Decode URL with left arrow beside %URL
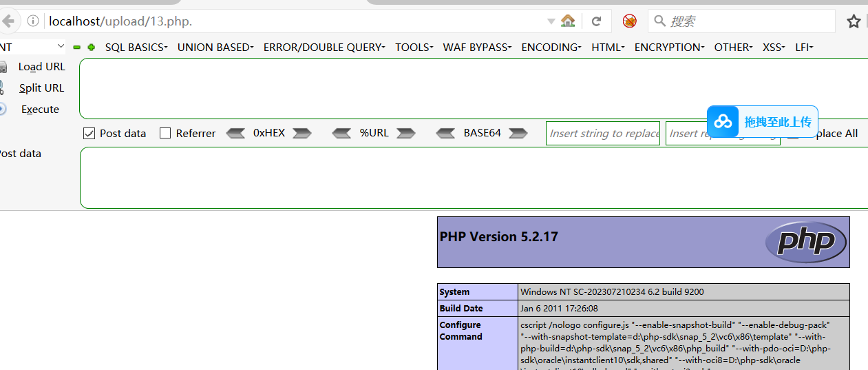This screenshot has width=868, height=370. (342, 133)
